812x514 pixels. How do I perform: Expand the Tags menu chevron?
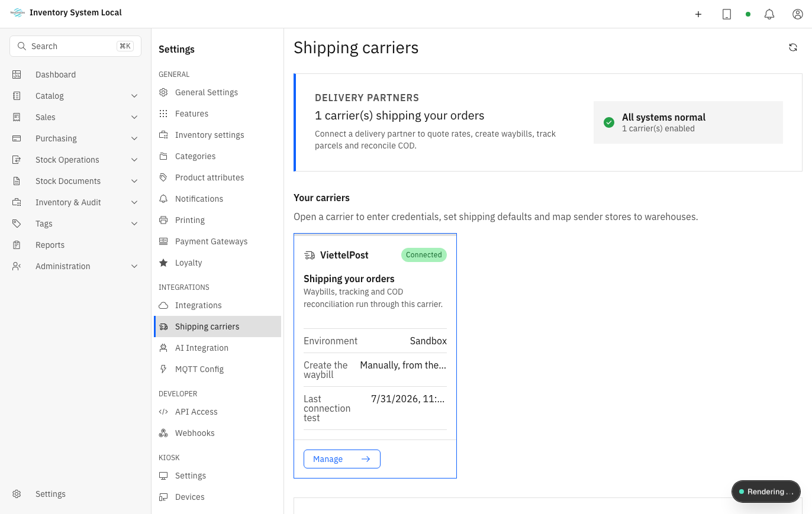pos(134,224)
